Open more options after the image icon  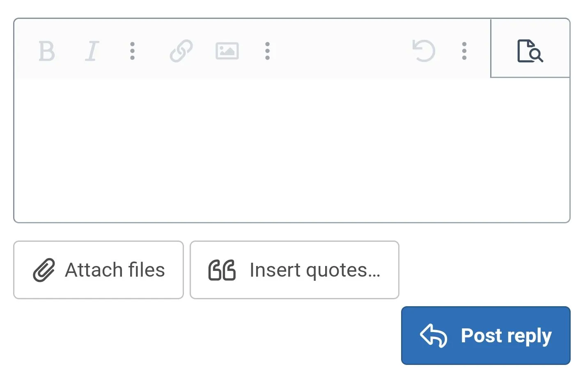point(267,51)
